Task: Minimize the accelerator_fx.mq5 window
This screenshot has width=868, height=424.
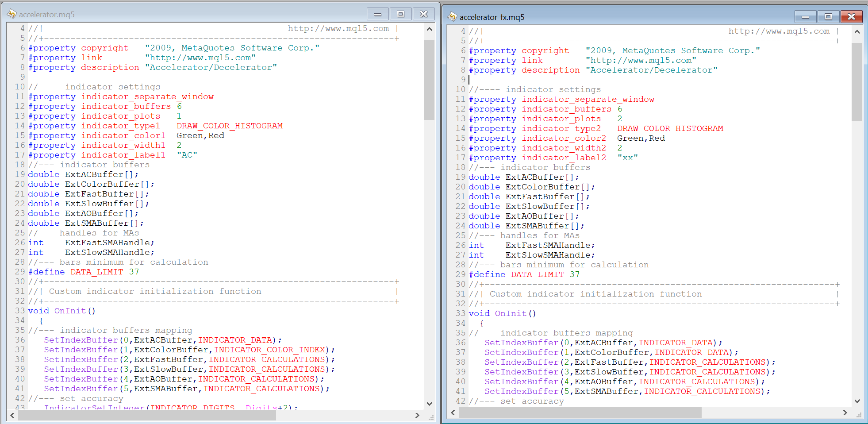Action: click(805, 17)
